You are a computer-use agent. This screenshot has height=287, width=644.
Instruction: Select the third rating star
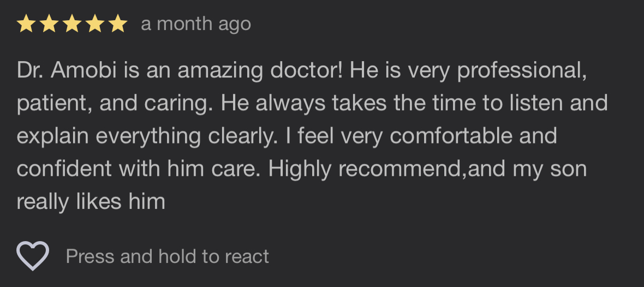(72, 24)
